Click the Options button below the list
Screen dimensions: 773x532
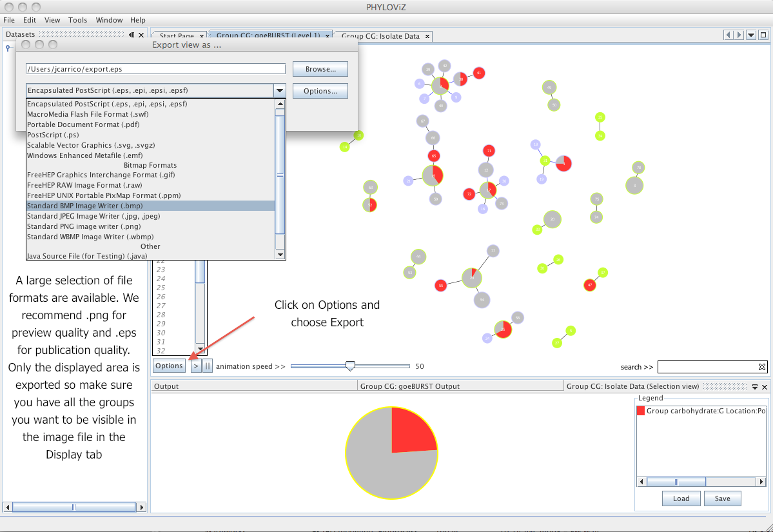(x=169, y=366)
